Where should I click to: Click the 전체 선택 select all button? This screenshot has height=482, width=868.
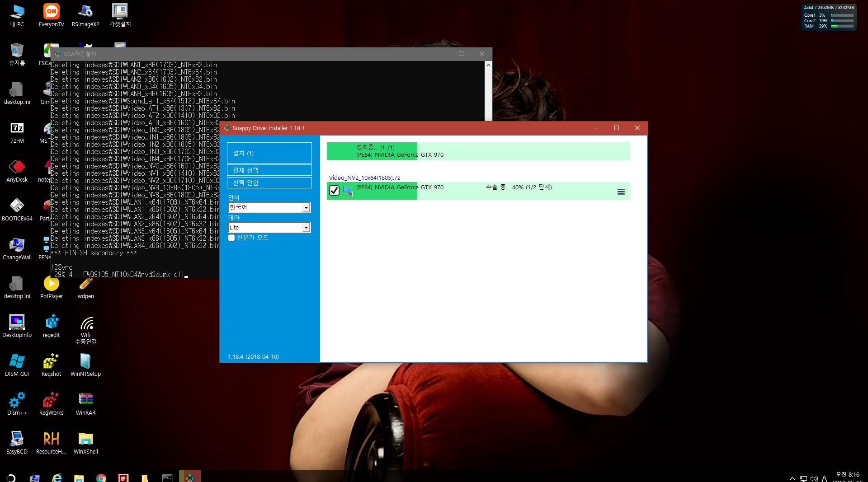[x=269, y=170]
